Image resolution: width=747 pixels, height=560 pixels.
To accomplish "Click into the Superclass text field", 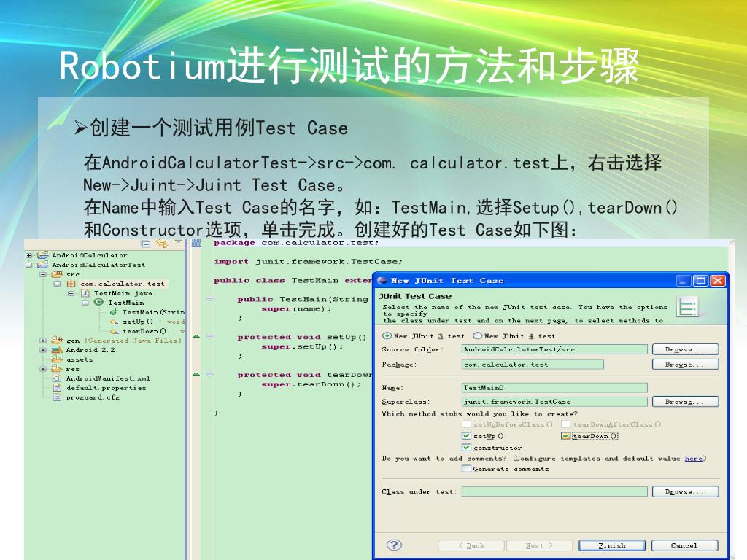I will coord(554,402).
